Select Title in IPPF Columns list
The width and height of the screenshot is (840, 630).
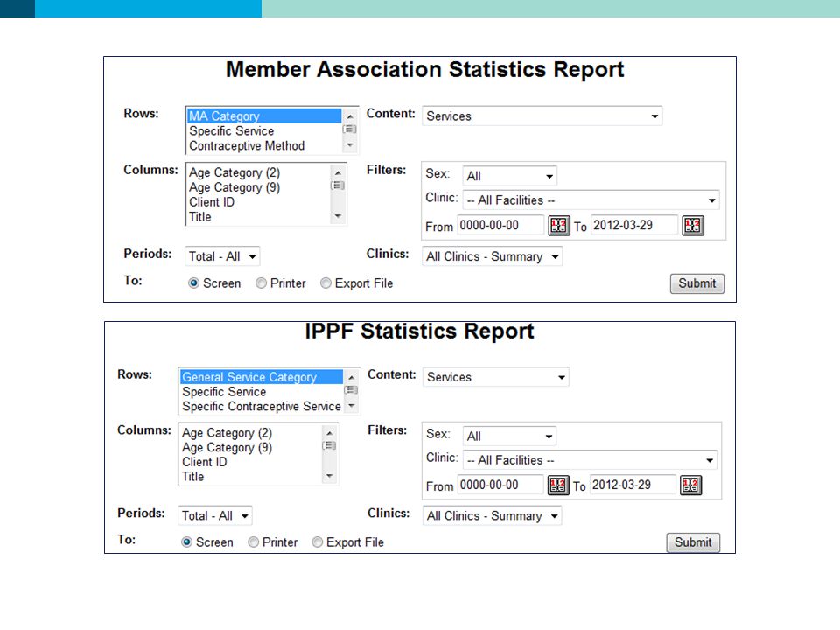coord(252,477)
